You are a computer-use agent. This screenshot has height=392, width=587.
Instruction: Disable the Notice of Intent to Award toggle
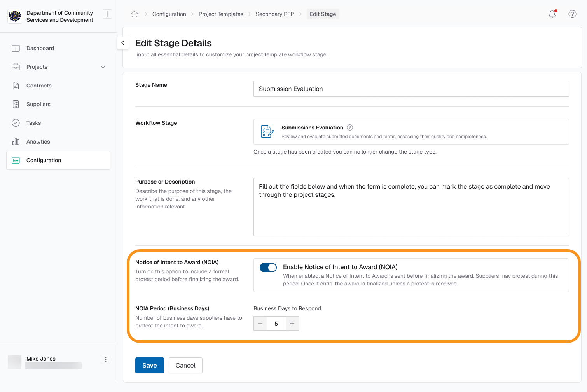click(x=268, y=267)
